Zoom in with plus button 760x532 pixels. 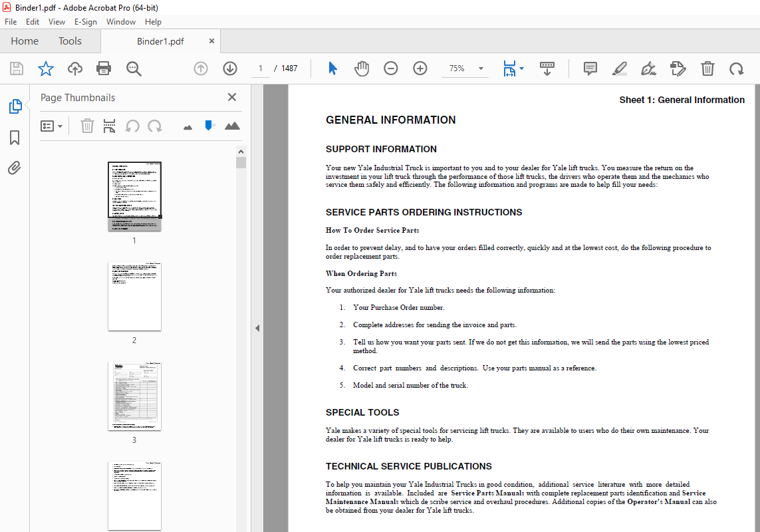click(420, 68)
